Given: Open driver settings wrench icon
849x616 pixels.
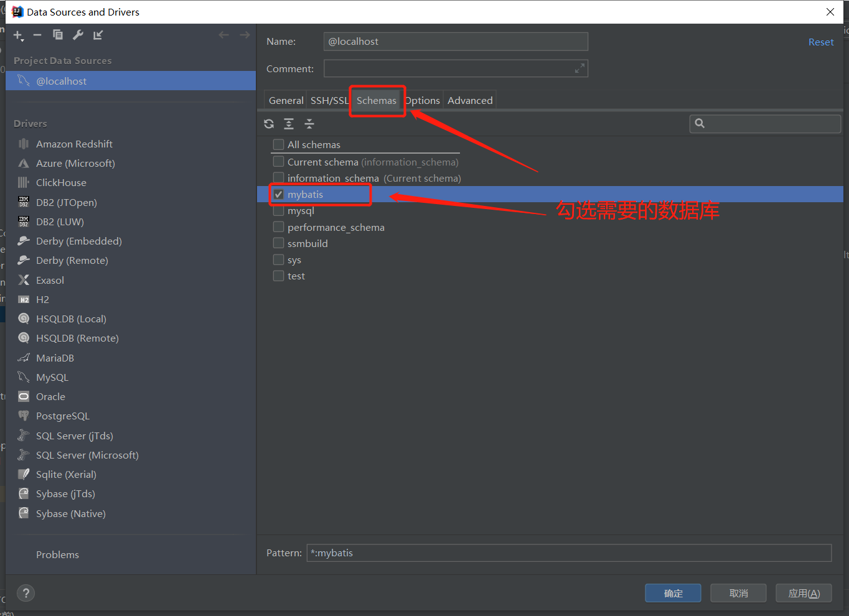Looking at the screenshot, I should [x=78, y=35].
